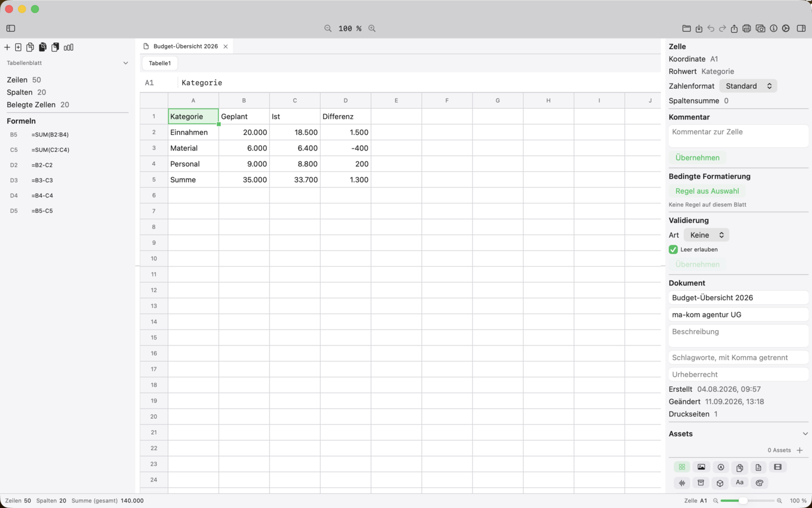Image resolution: width=812 pixels, height=508 pixels.
Task: Select the color palette assets icon
Action: (759, 483)
